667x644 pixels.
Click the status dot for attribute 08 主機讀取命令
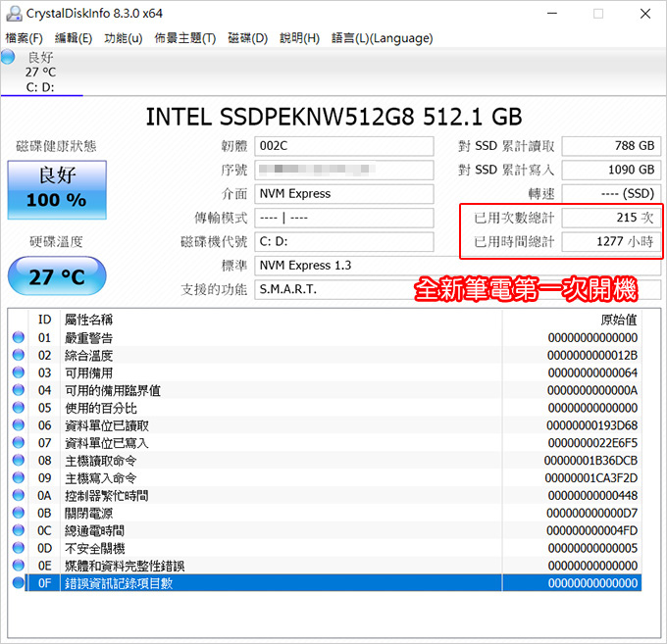tap(19, 460)
